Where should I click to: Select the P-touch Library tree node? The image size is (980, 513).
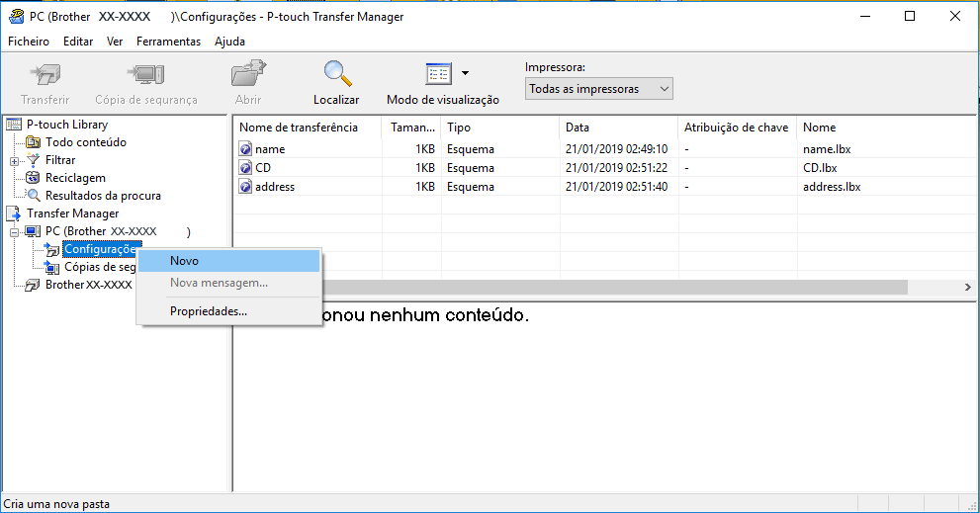[x=67, y=125]
